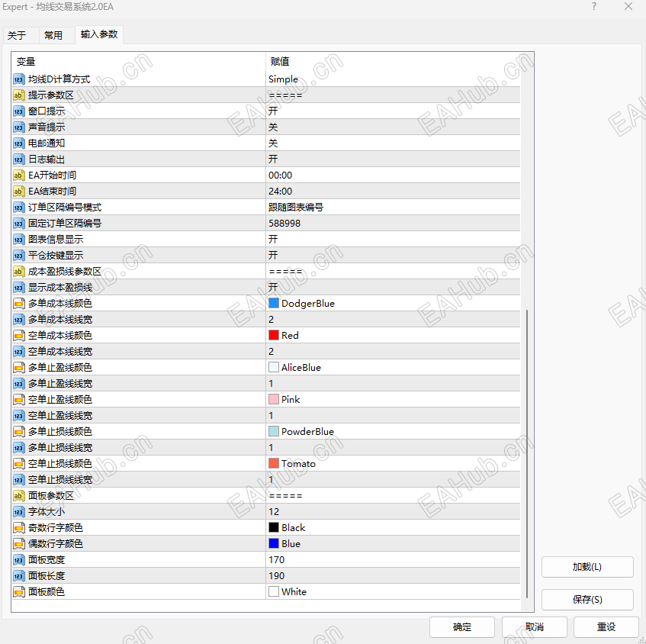Click the icon next to 固定订单区隔编号

[x=18, y=224]
